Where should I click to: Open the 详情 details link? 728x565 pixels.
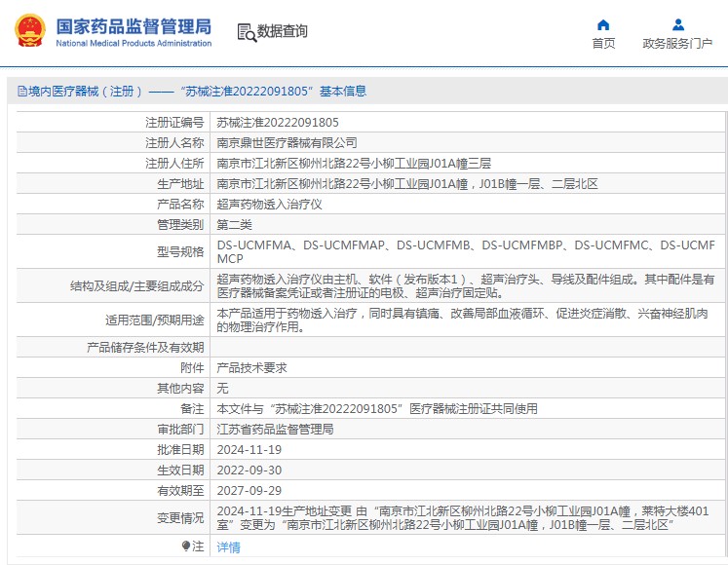point(228,546)
